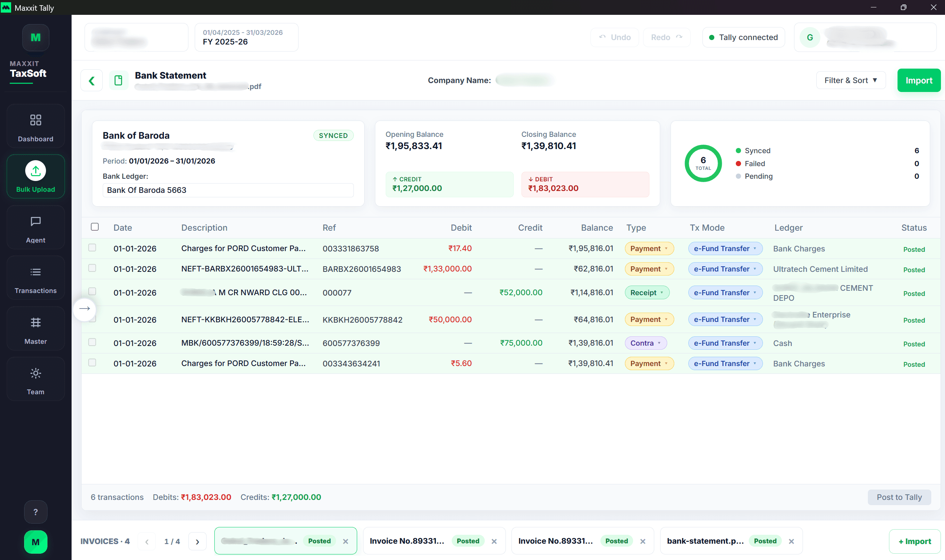Click ref KKBKH26005778842
Viewport: 945px width, 560px height.
coord(362,320)
